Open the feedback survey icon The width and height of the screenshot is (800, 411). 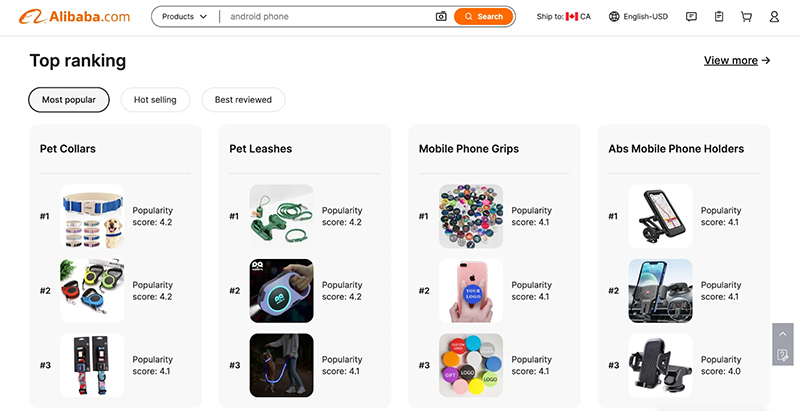(783, 355)
